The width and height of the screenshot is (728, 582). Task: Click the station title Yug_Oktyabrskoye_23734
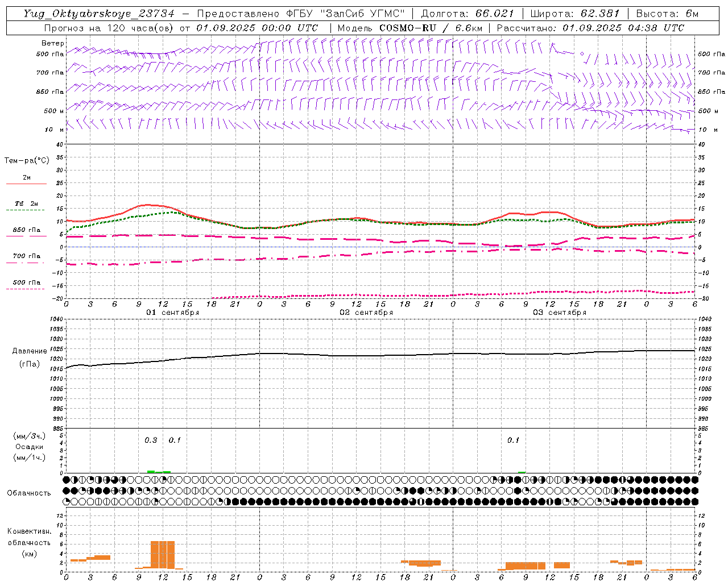99,14
